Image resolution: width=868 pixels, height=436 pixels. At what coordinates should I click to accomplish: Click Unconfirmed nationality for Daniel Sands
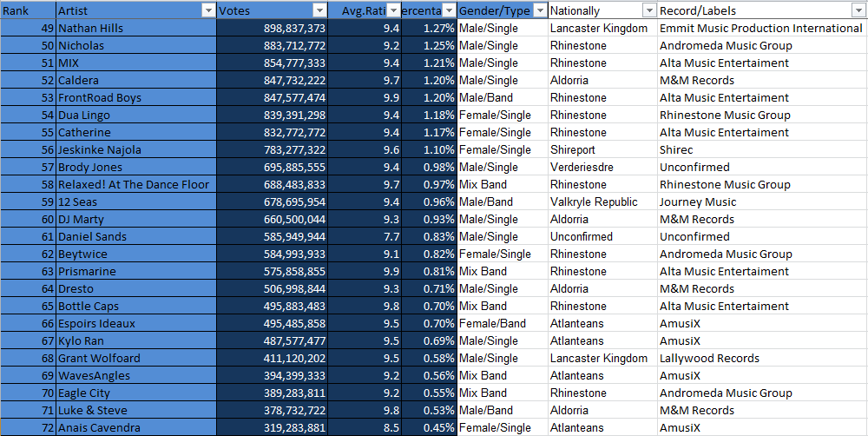tap(603, 236)
